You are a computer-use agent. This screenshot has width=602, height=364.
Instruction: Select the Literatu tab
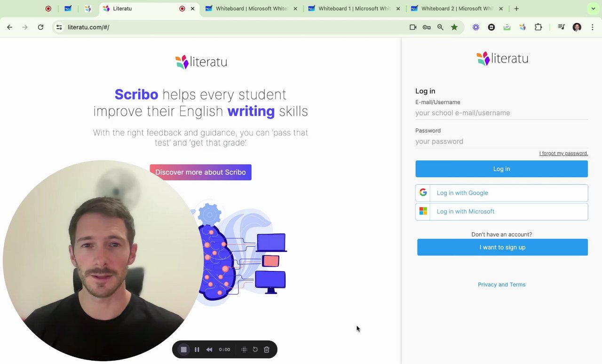(150, 8)
